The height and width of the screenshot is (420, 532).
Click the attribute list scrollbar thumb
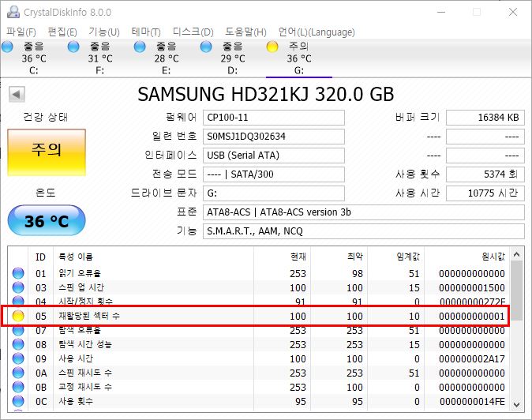pos(517,291)
